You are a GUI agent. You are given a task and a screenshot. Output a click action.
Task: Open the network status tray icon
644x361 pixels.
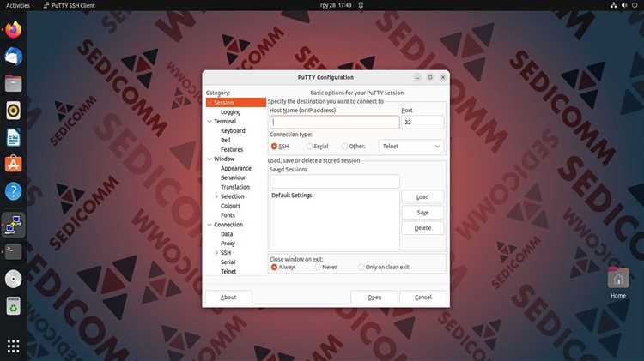coord(613,5)
